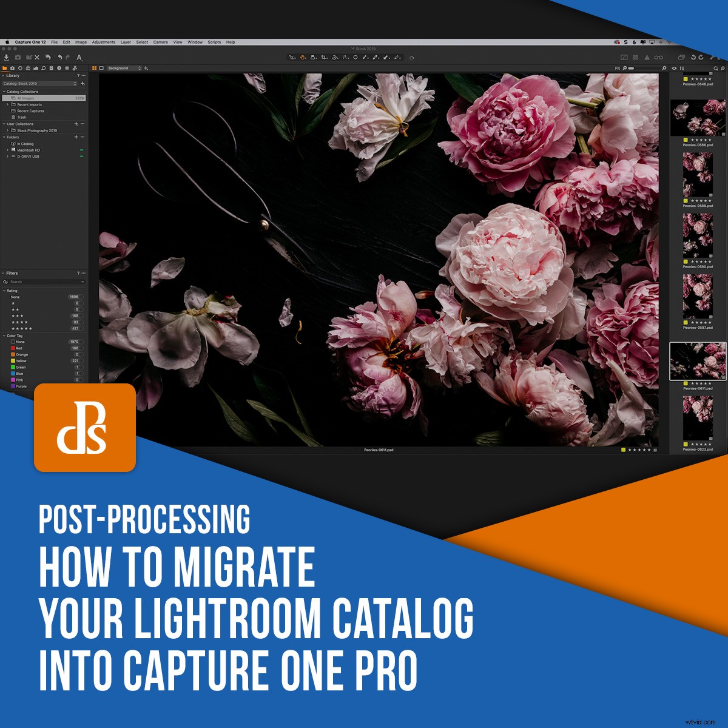728x728 pixels.
Task: Expand Macintosh HD in the Folders list
Action: (x=7, y=150)
